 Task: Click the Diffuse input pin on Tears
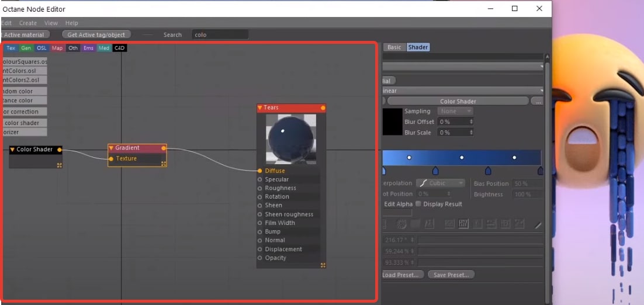point(259,171)
